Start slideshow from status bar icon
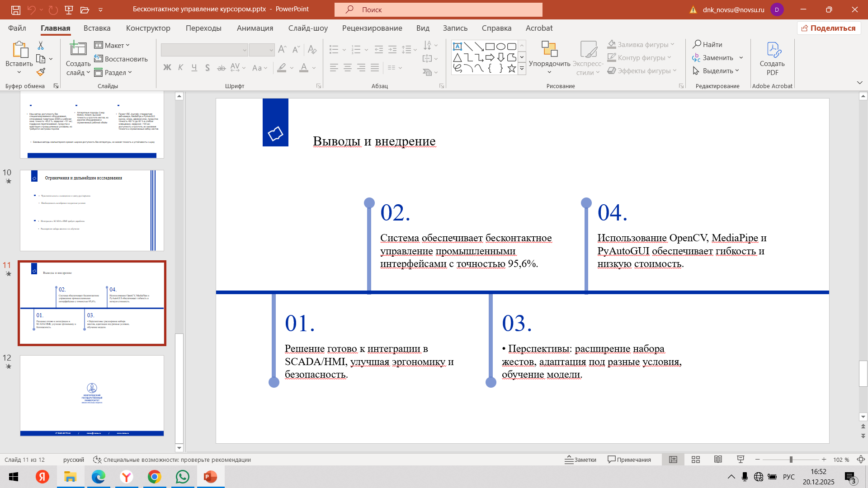The image size is (868, 488). tap(741, 460)
